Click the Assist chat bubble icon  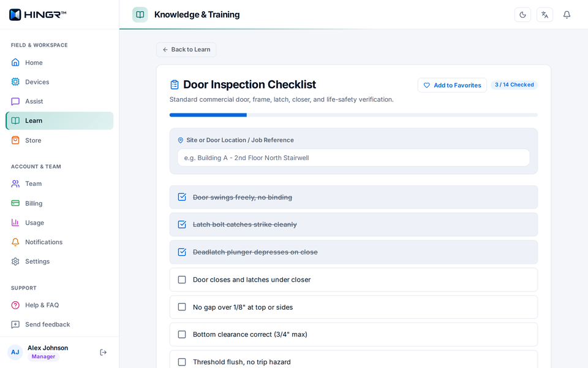tap(15, 101)
